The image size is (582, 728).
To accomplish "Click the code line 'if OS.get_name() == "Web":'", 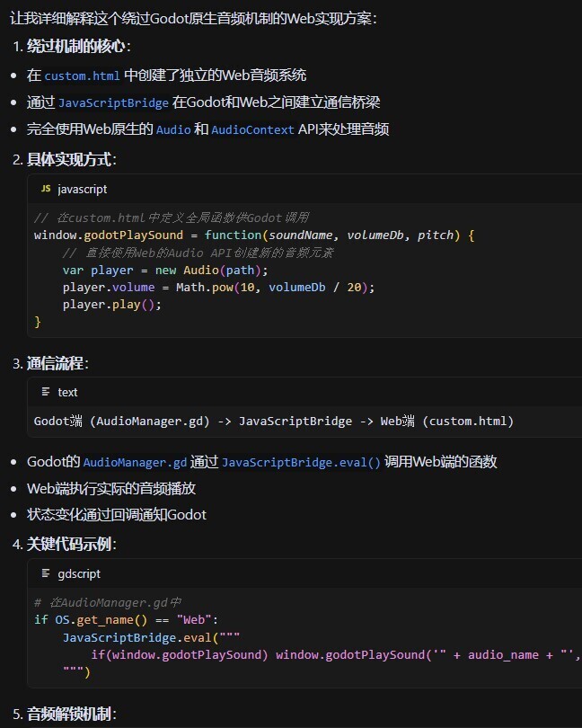I will coord(126,620).
